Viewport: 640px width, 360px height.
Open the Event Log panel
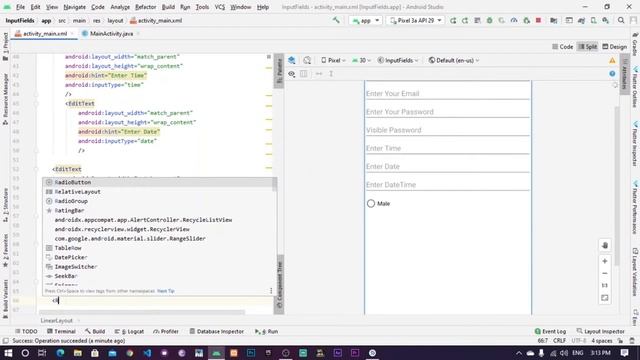pos(550,331)
